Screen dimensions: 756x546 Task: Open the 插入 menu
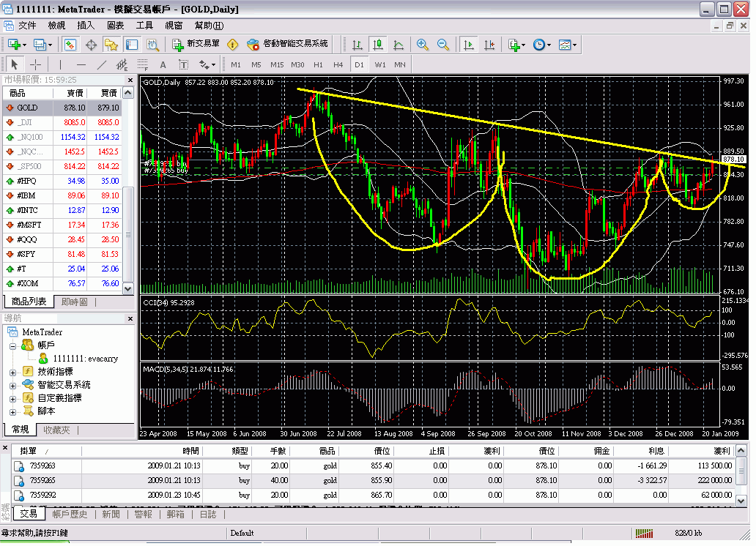pyautogui.click(x=86, y=26)
